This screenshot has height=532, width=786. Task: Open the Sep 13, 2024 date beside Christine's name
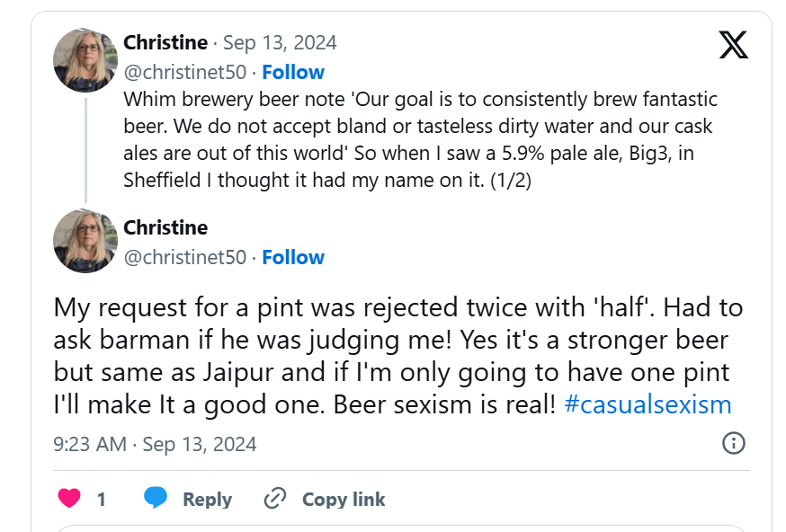[280, 42]
